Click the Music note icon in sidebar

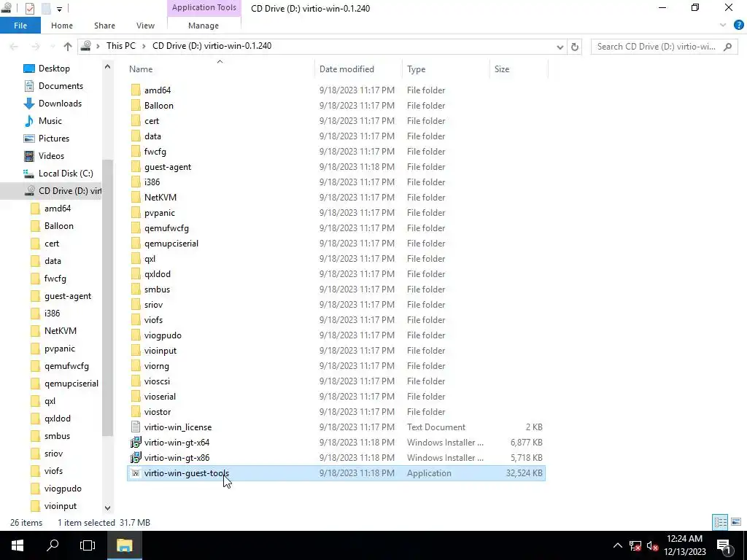(29, 121)
